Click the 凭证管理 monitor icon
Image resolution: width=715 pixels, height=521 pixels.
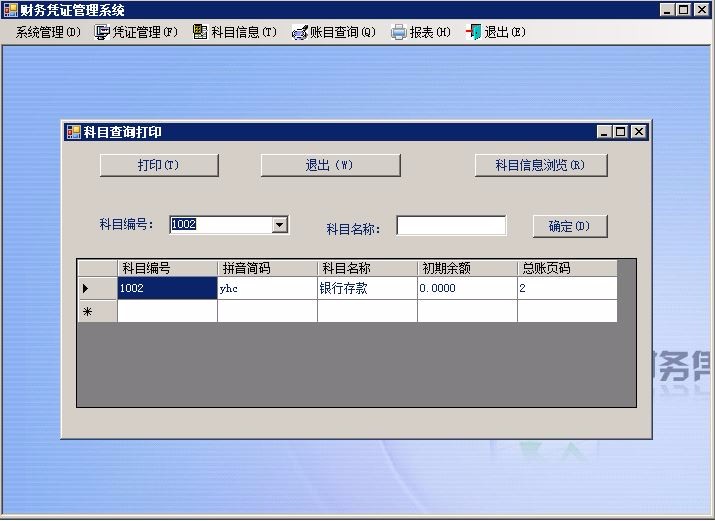[x=102, y=32]
